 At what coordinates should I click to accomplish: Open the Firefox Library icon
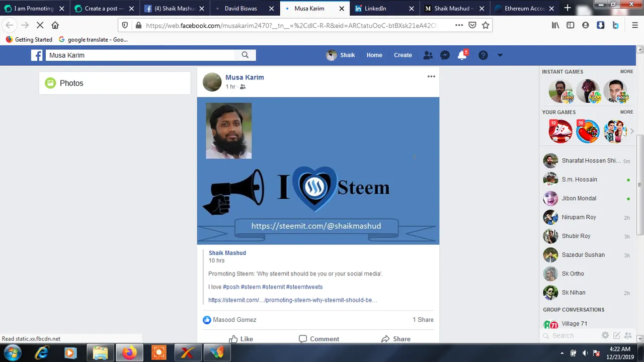pos(555,25)
